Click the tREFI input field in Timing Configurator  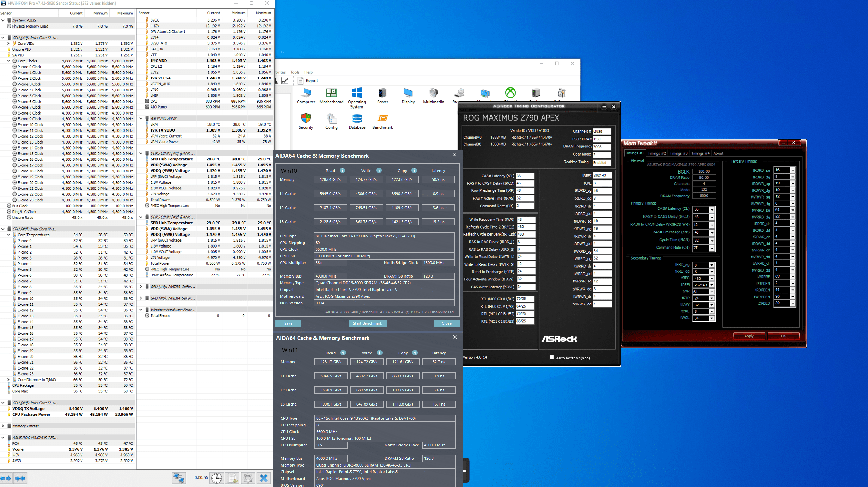tap(602, 176)
